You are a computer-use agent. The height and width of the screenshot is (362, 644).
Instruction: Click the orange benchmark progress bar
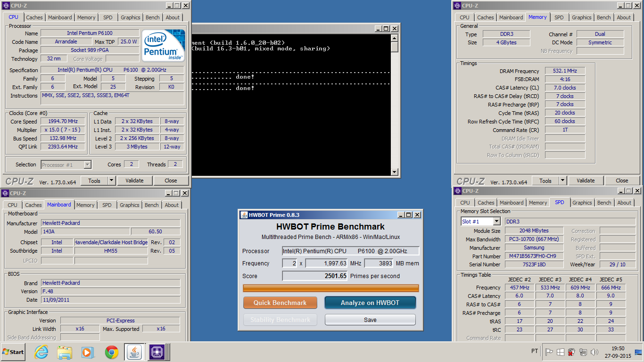[x=330, y=288]
